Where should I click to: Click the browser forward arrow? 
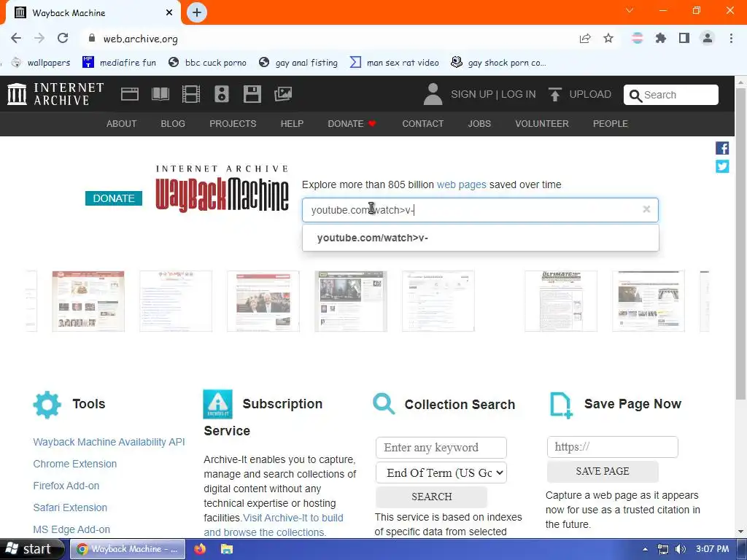pyautogui.click(x=39, y=38)
